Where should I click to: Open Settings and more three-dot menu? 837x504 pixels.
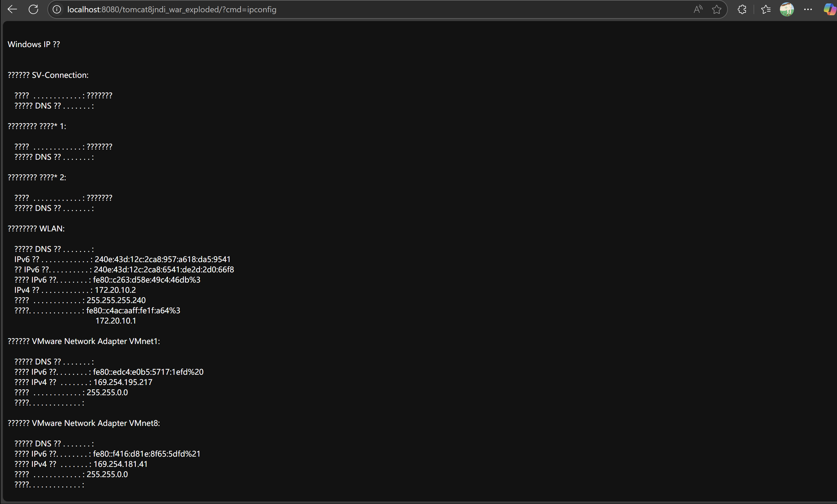click(808, 9)
